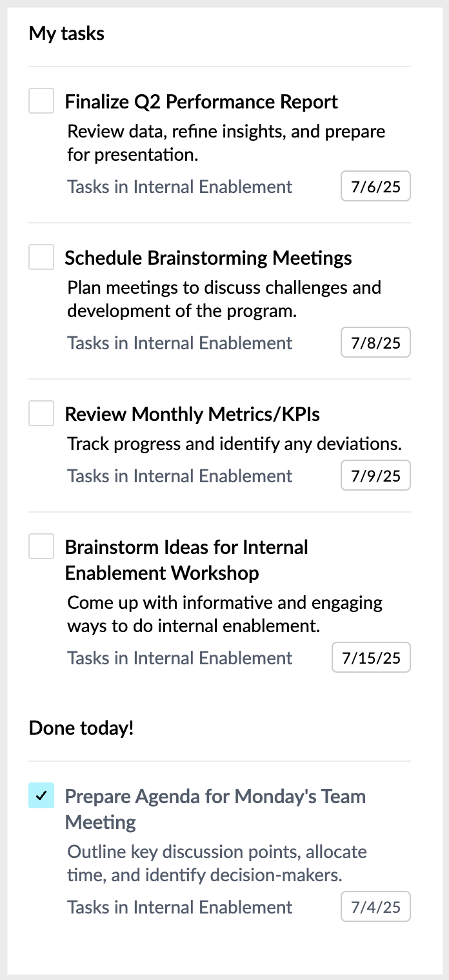The image size is (449, 980).
Task: Mark Schedule Brainstorming Meetings as complete
Action: [x=41, y=257]
